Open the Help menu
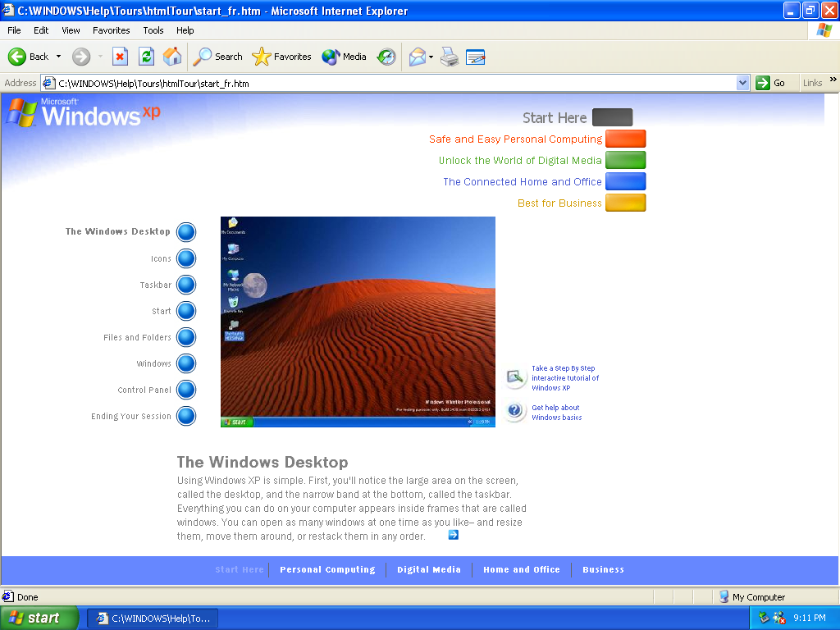The height and width of the screenshot is (630, 840). pyautogui.click(x=185, y=30)
